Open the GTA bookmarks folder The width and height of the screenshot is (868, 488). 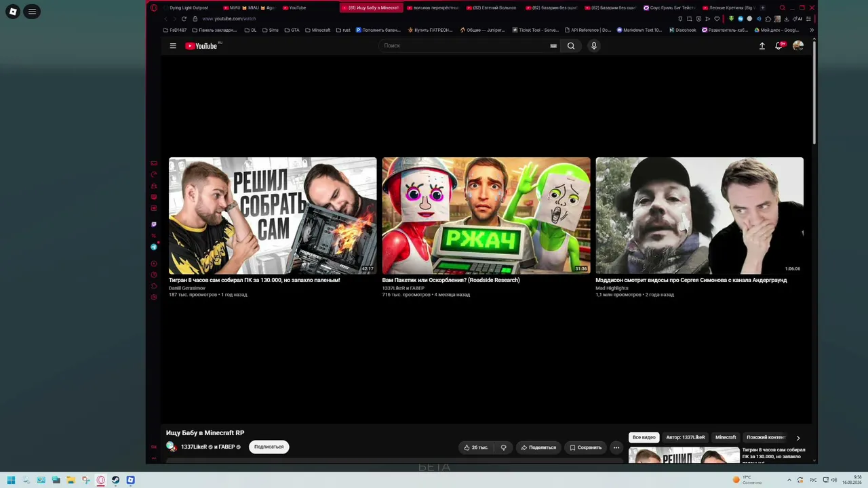click(292, 30)
